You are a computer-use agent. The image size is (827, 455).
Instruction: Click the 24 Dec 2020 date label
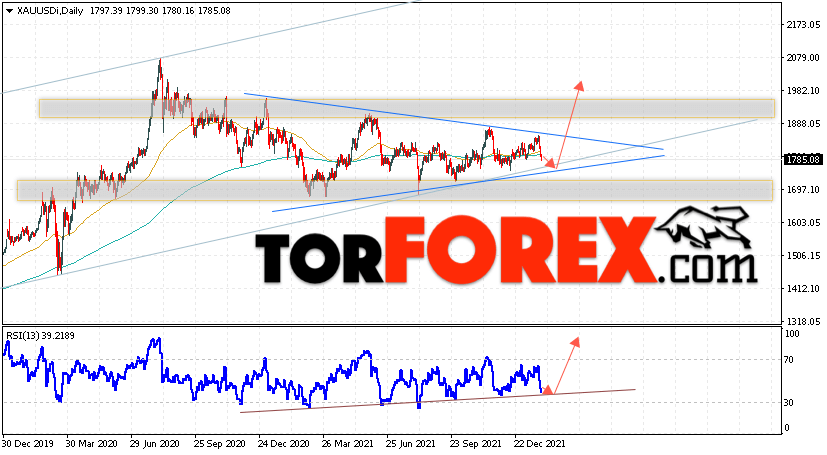pyautogui.click(x=284, y=444)
